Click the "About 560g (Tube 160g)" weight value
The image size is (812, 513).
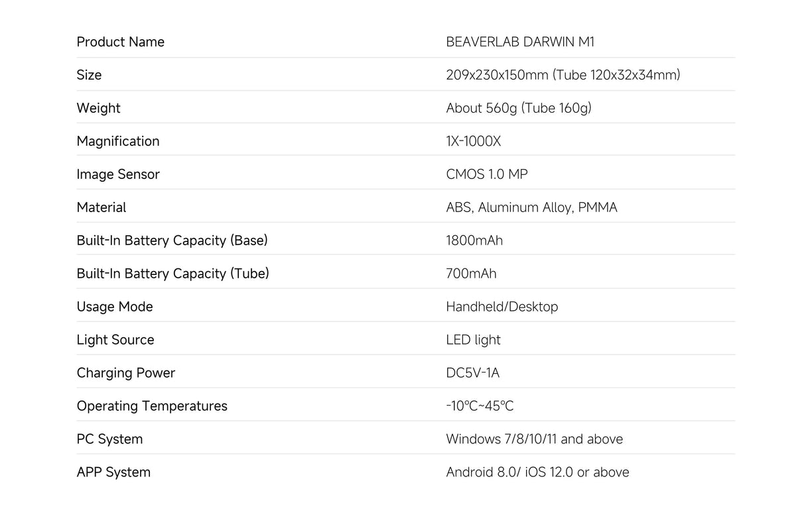point(518,108)
